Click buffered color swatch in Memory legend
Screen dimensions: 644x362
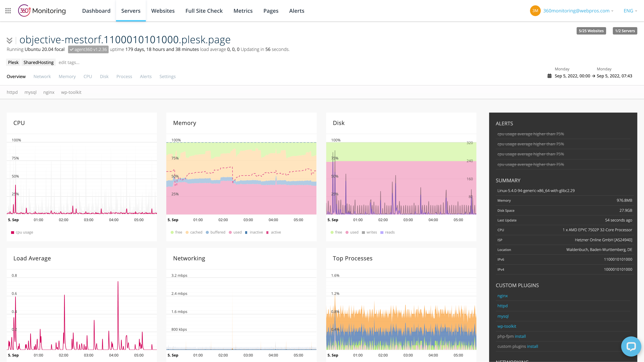(207, 232)
